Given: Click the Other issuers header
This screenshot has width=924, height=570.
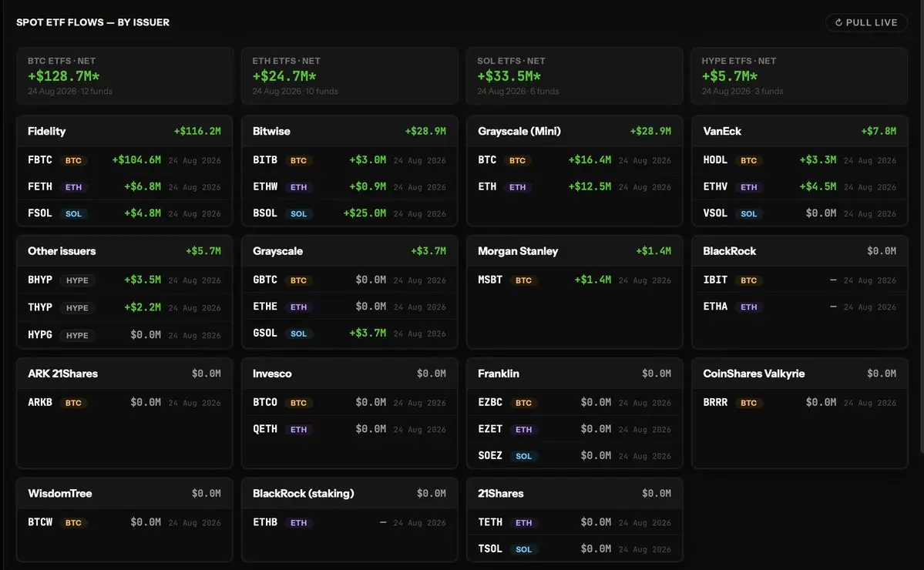Looking at the screenshot, I should point(125,251).
